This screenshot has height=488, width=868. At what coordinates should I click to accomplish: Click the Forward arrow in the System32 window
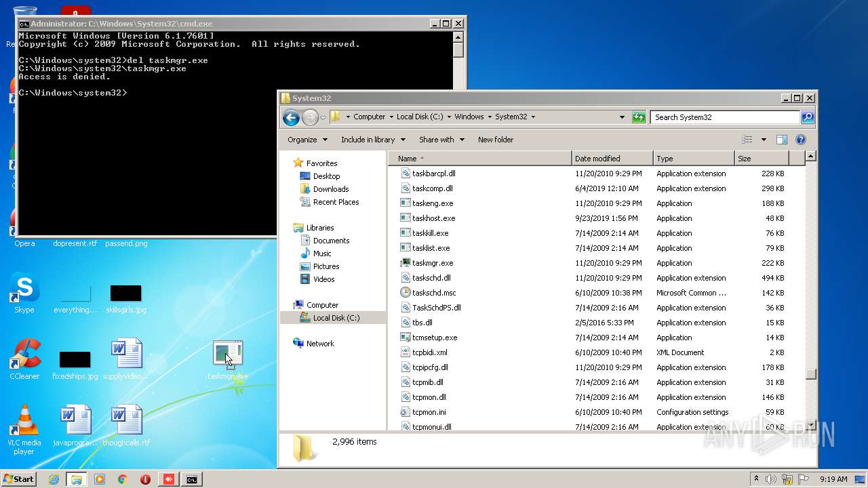point(310,117)
